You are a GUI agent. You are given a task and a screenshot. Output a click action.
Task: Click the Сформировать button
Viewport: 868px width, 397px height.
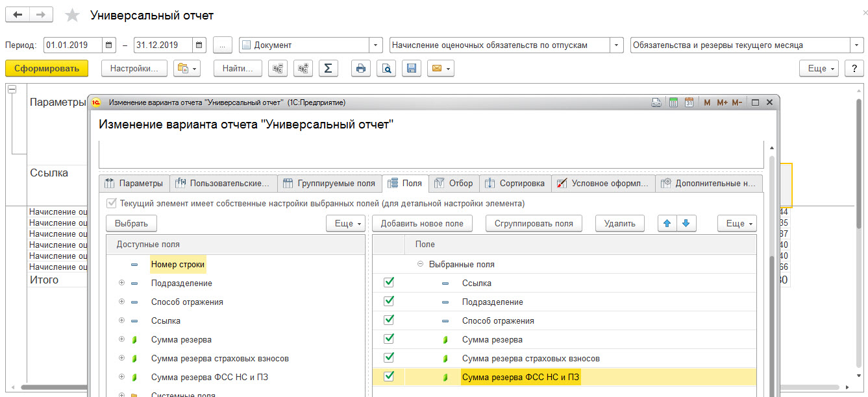point(47,68)
